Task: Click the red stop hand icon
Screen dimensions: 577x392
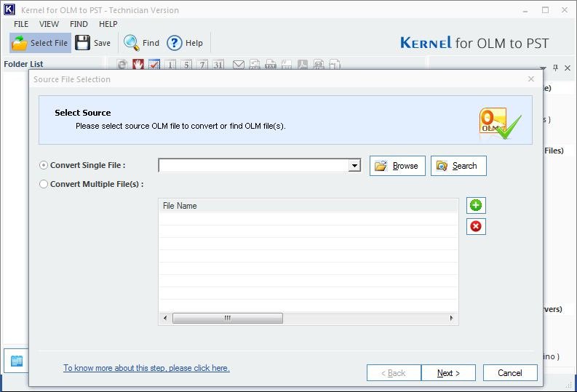Action: (138, 64)
